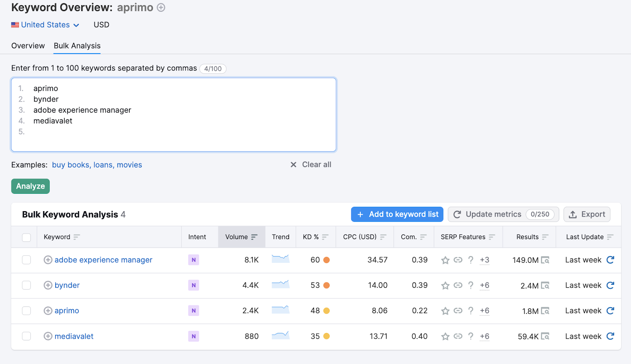This screenshot has height=364, width=631.
Task: Open the mediavalet keyword link
Action: click(x=74, y=336)
